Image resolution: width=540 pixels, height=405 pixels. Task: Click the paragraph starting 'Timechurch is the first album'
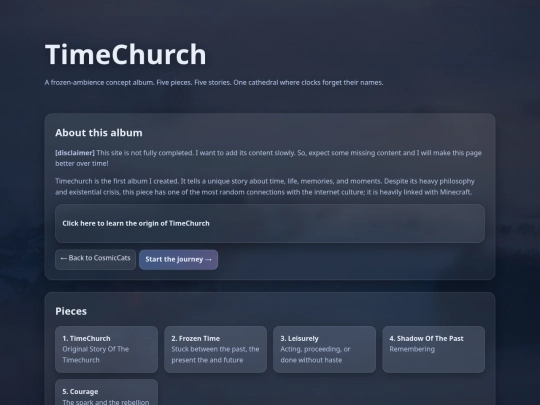pyautogui.click(x=265, y=186)
